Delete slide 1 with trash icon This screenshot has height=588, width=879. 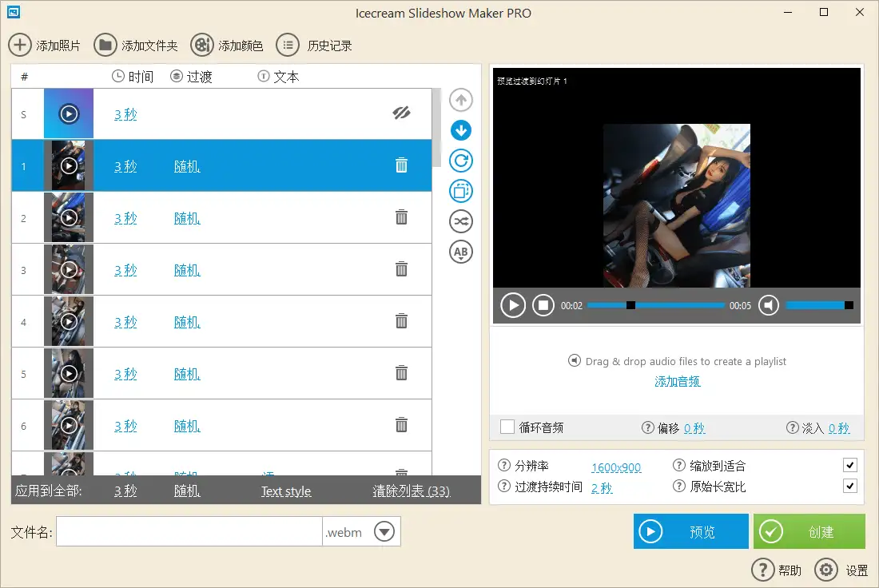[401, 165]
